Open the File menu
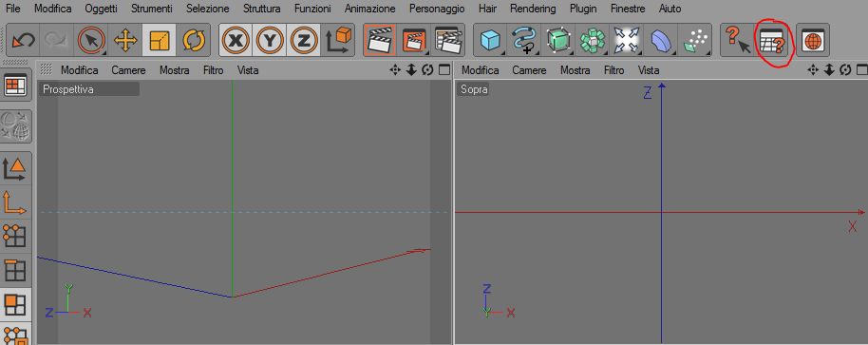 12,9
